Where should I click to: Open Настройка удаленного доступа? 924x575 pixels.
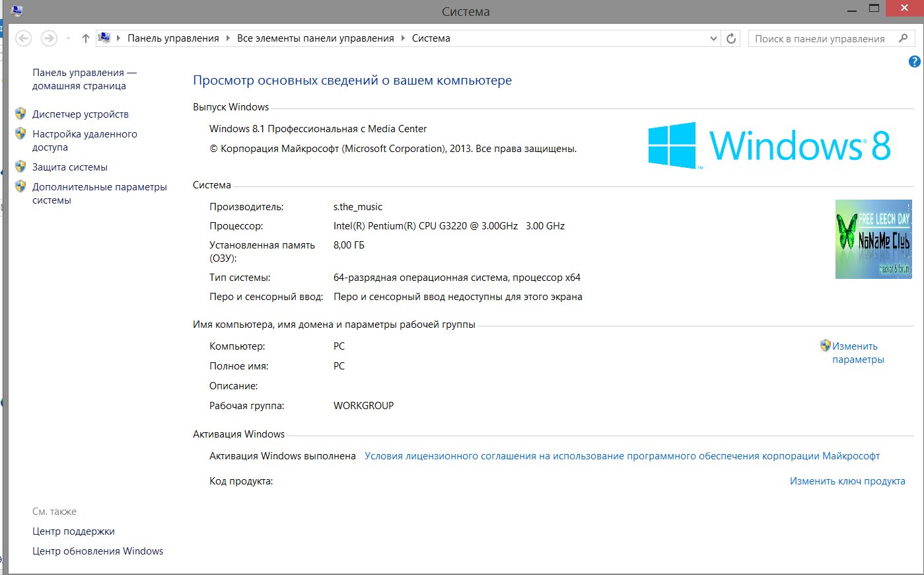click(85, 140)
